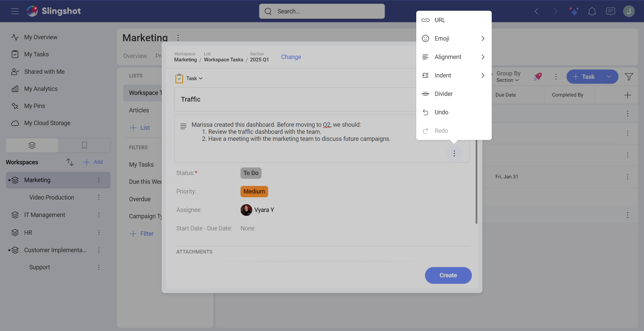The image size is (644, 331).
Task: Open the Task button dropdown arrow
Action: (x=609, y=77)
